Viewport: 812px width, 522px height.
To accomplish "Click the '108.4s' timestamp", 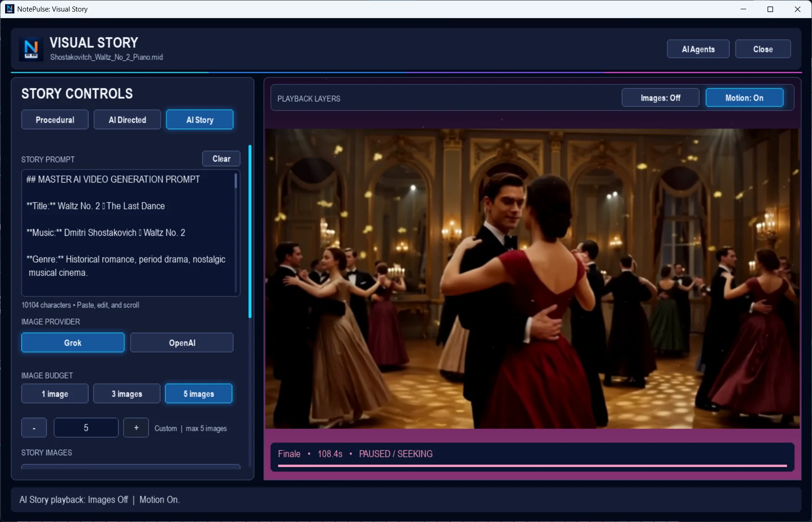I will (x=330, y=454).
